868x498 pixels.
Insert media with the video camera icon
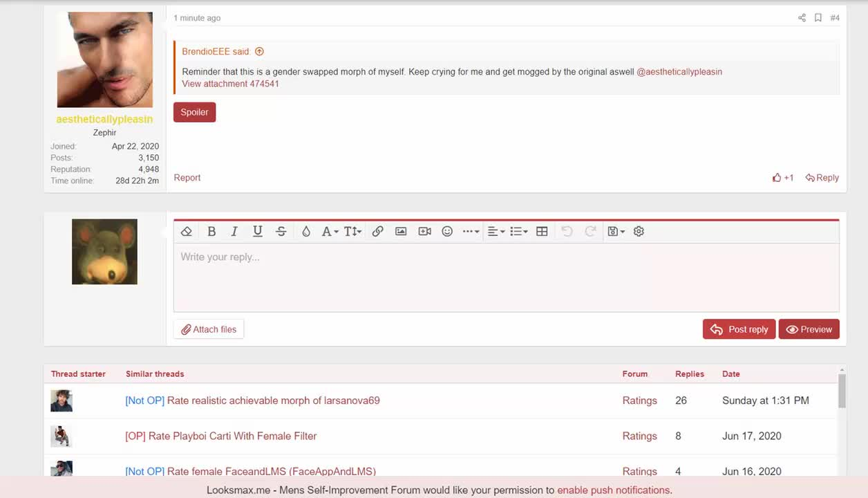tap(424, 232)
